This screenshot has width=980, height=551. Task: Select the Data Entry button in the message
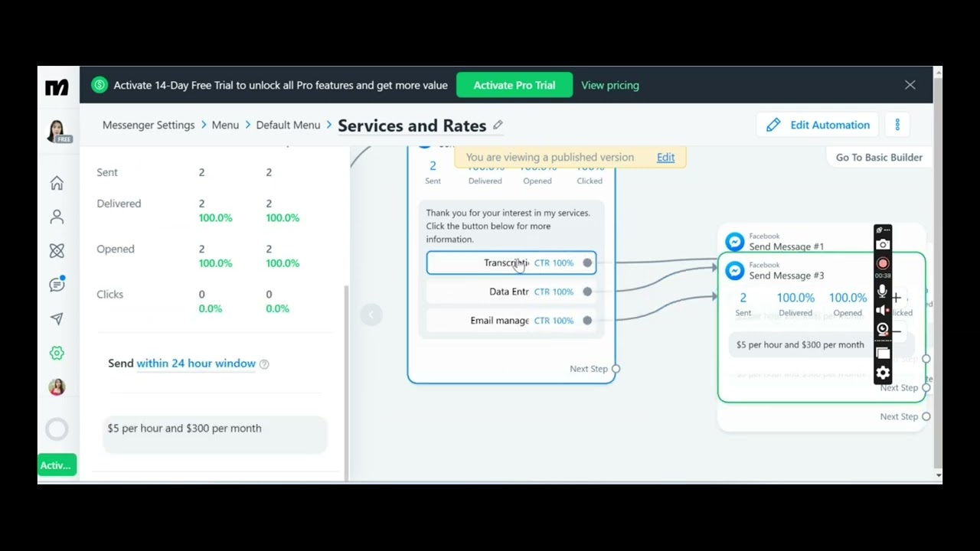pyautogui.click(x=511, y=292)
